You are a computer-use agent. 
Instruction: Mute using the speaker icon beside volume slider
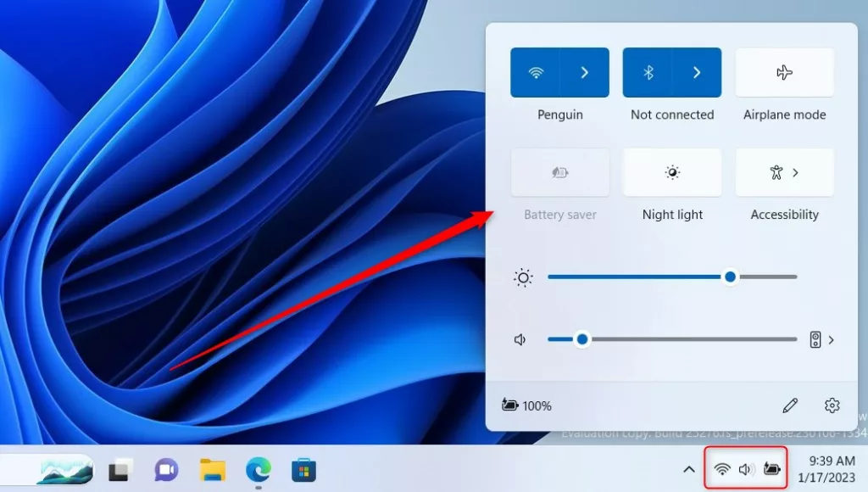coord(520,339)
